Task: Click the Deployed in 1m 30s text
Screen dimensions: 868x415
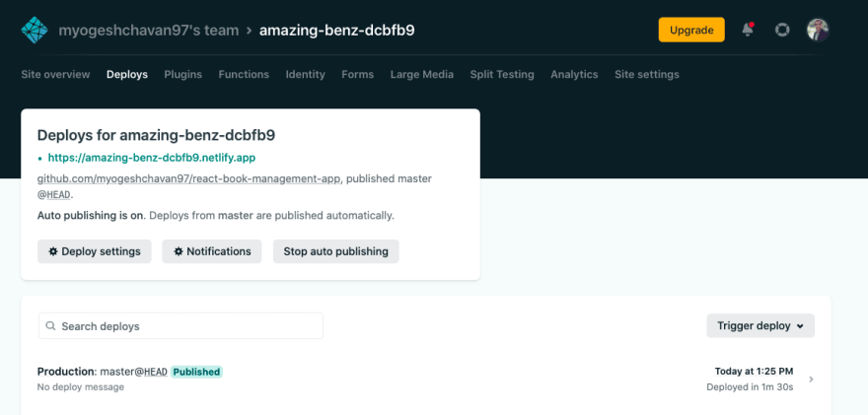Action: 750,386
